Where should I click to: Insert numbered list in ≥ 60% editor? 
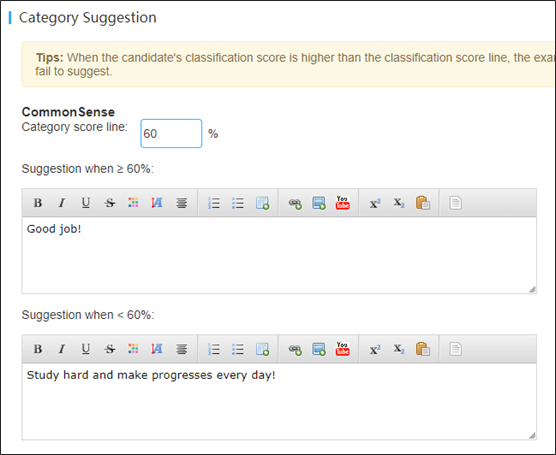pyautogui.click(x=214, y=203)
